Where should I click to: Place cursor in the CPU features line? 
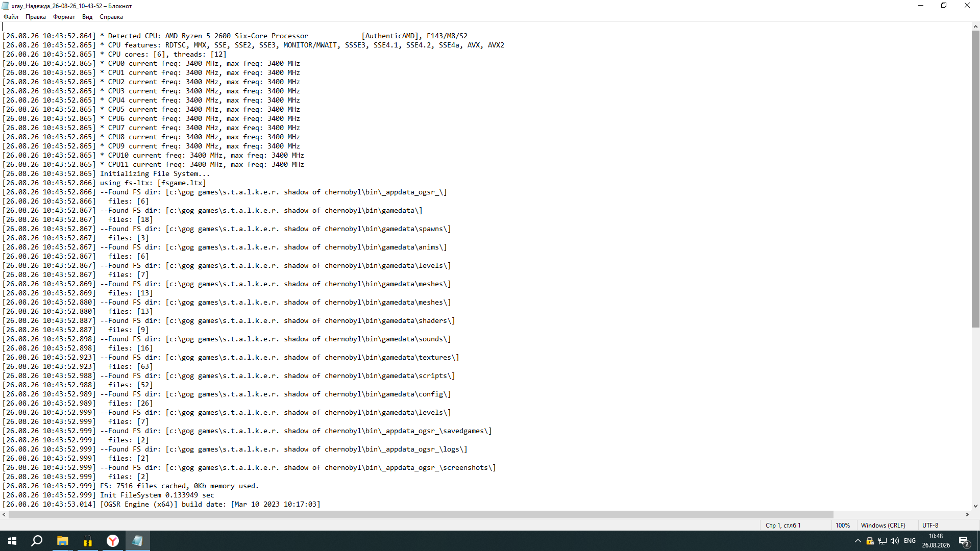(253, 45)
